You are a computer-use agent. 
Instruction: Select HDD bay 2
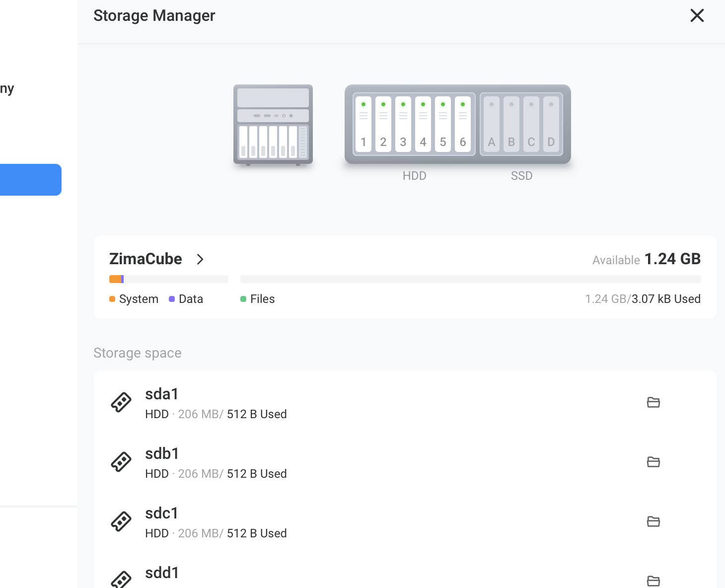click(383, 124)
